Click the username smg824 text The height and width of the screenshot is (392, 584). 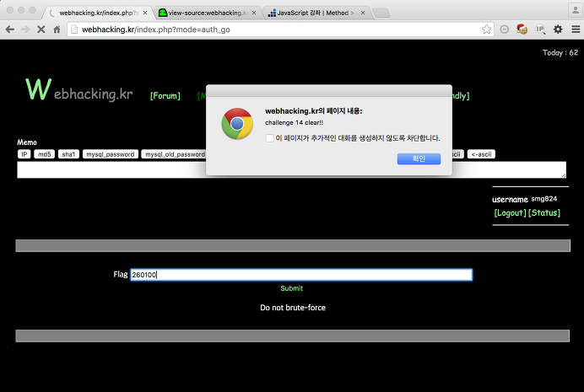point(524,199)
